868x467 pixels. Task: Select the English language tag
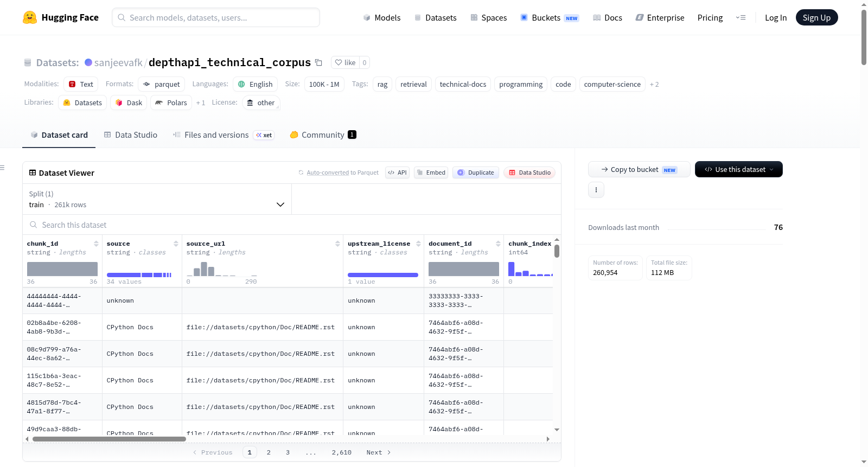pyautogui.click(x=256, y=84)
